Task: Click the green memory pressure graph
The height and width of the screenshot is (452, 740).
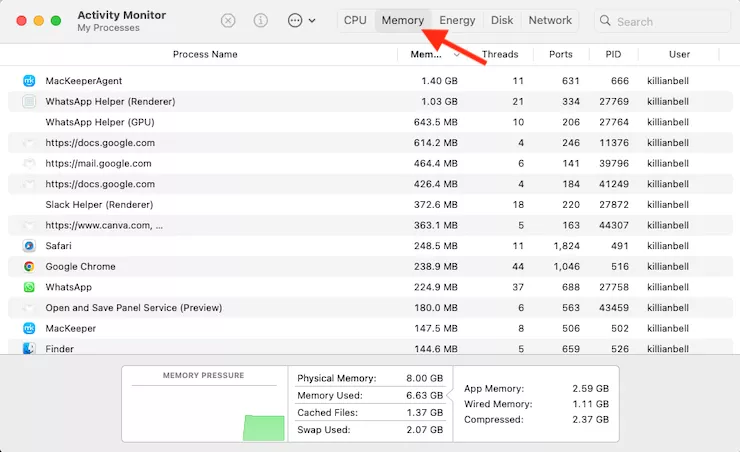Action: 264,427
